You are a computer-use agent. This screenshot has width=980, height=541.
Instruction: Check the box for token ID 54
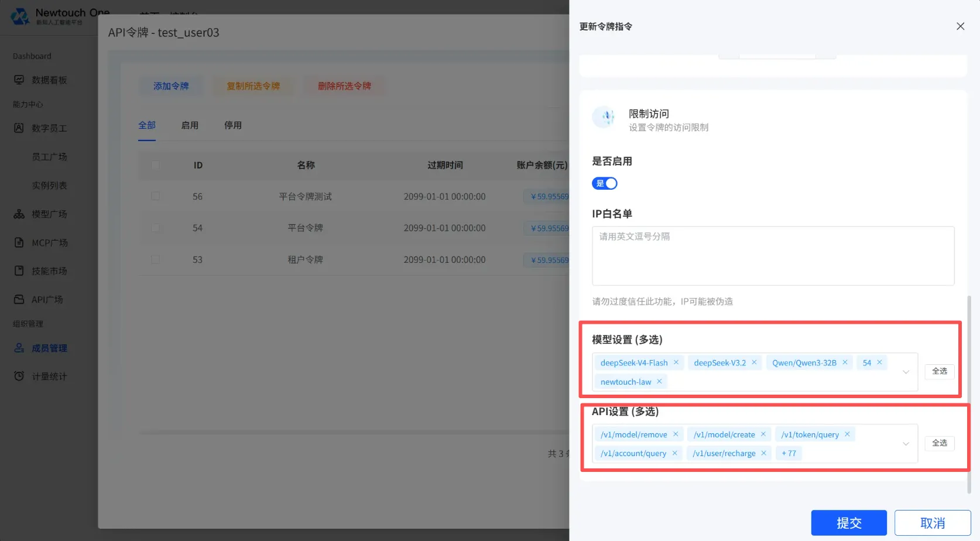click(155, 228)
